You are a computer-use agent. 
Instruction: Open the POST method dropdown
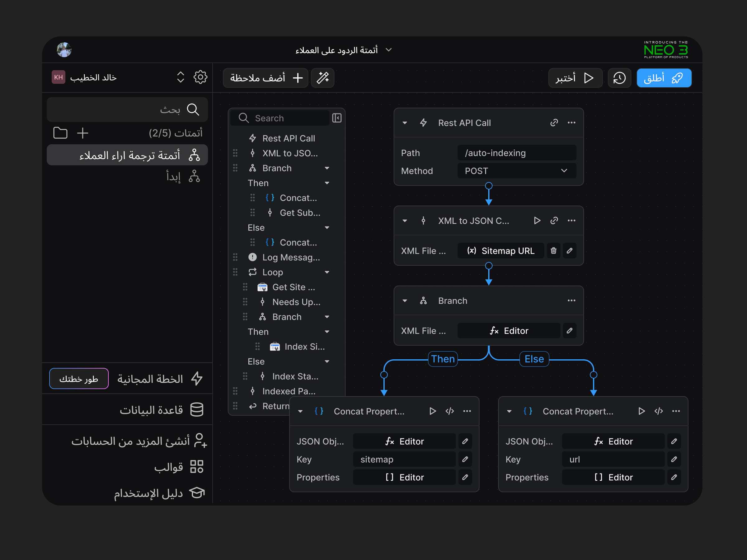516,171
